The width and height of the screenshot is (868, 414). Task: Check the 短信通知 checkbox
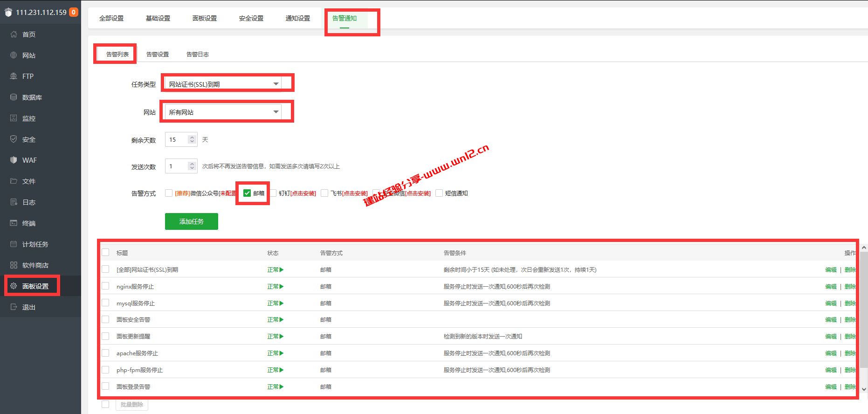pos(439,193)
